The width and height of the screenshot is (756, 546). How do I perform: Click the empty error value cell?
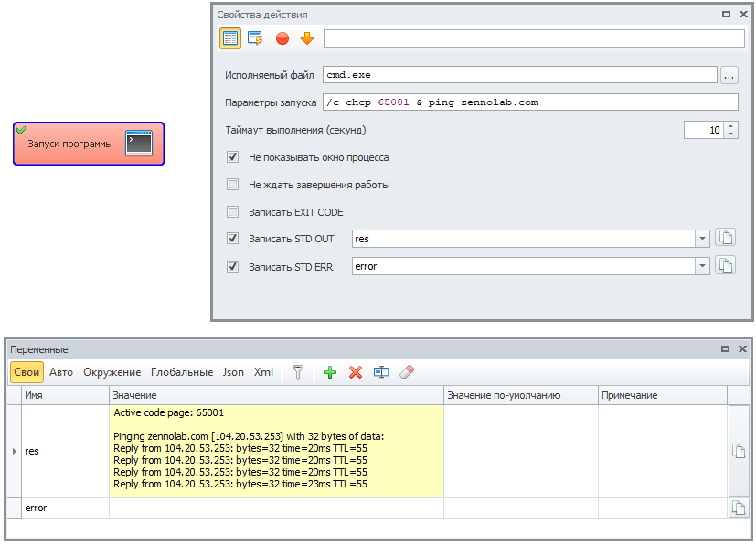click(276, 508)
